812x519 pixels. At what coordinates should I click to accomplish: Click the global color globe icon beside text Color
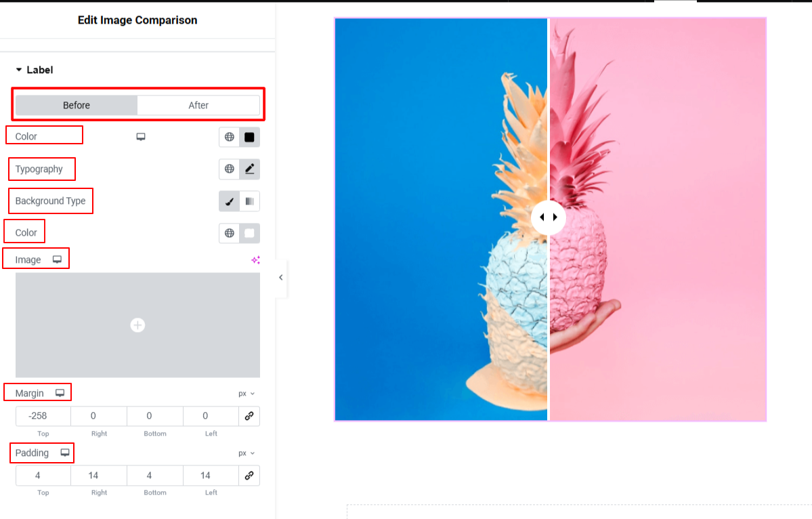[x=230, y=137]
